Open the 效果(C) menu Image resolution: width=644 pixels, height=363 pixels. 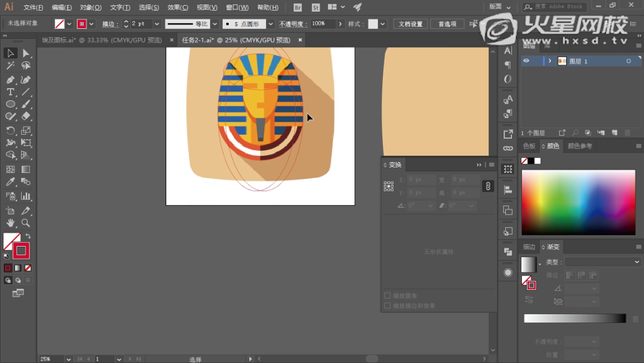(x=177, y=7)
